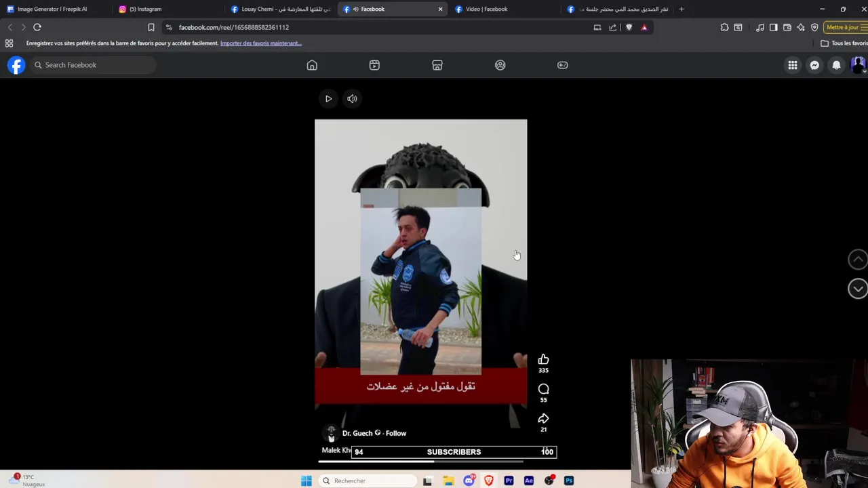Open Leo AI sparkle icon
The height and width of the screenshot is (488, 868).
tap(801, 27)
